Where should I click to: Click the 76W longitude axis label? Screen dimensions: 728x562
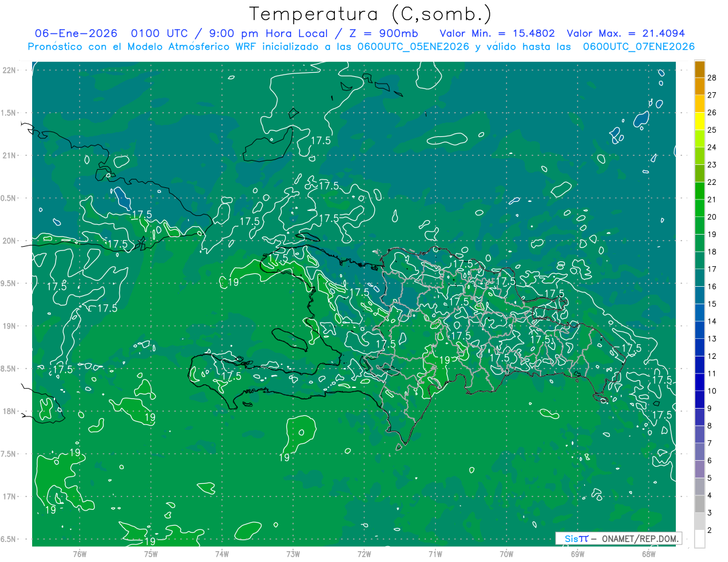click(79, 554)
